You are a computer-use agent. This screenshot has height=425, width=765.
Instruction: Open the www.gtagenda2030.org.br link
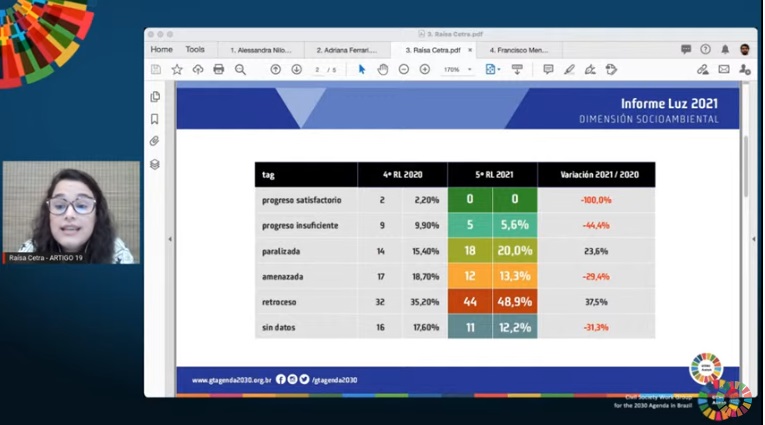point(231,380)
